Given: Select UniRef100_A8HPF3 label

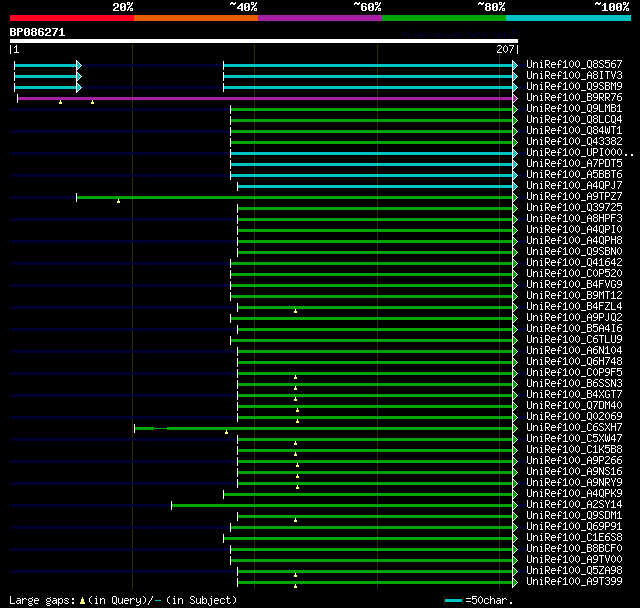Looking at the screenshot, I should (x=574, y=219).
